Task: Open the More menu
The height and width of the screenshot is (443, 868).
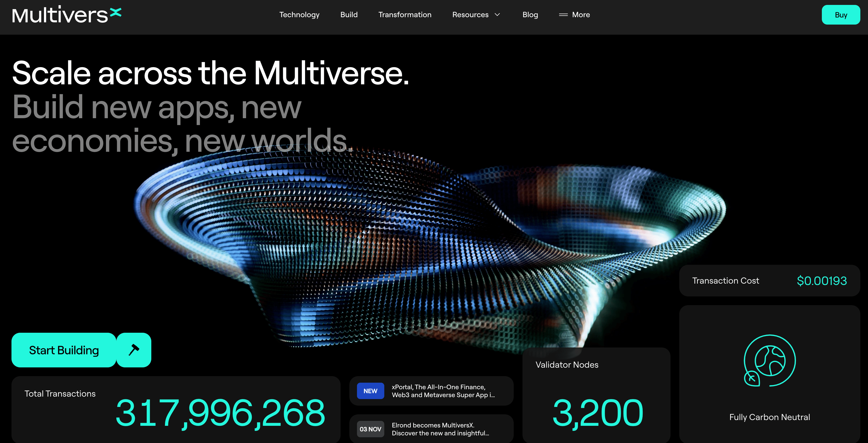Action: pos(581,15)
